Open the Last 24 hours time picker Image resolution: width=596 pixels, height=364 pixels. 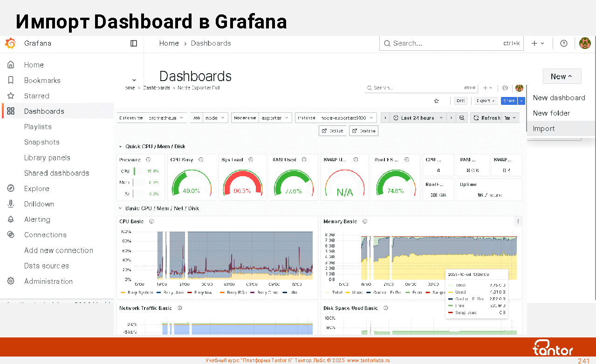(417, 118)
